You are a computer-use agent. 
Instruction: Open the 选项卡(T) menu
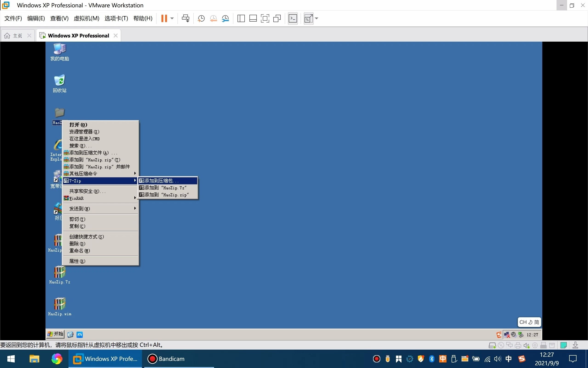[116, 18]
